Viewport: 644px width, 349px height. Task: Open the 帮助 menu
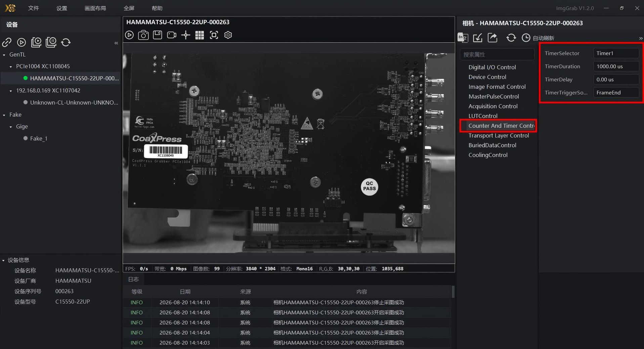coord(157,8)
